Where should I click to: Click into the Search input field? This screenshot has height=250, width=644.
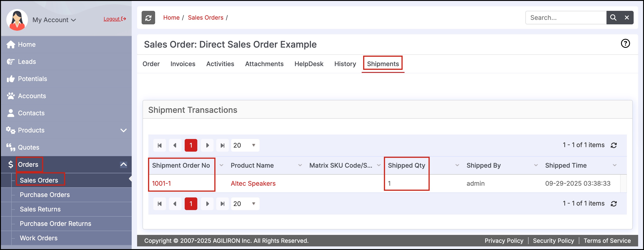click(x=566, y=18)
